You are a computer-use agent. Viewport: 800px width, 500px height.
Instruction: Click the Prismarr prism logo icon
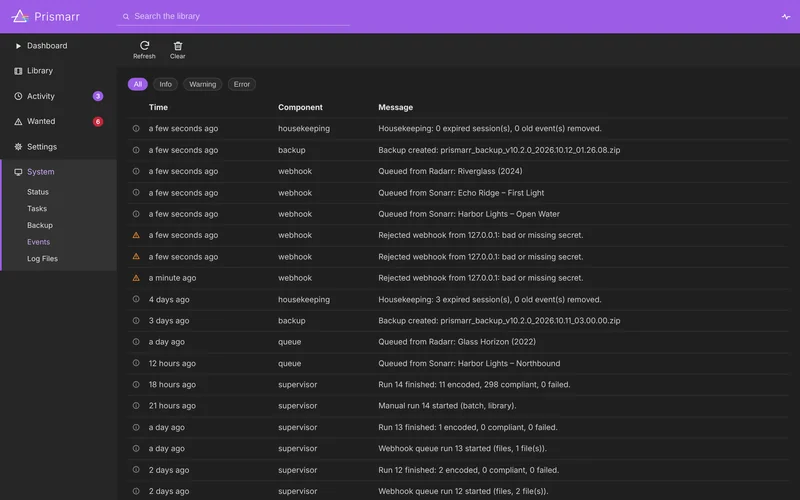click(20, 16)
